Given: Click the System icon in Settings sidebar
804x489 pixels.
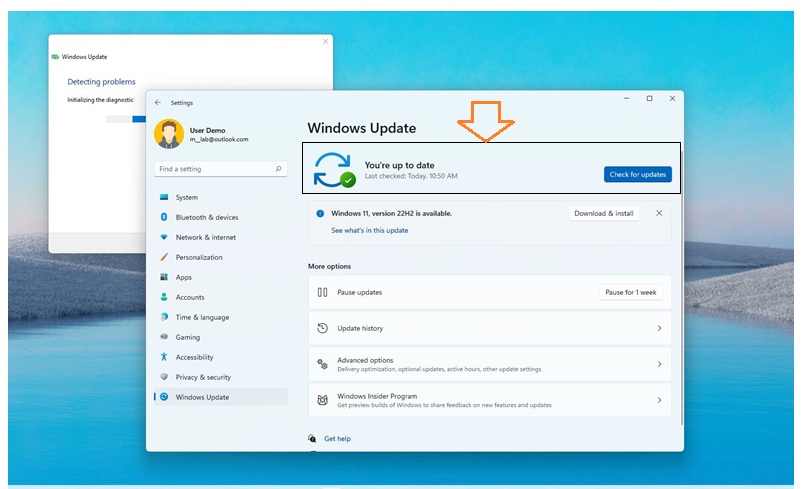Looking at the screenshot, I should (x=164, y=197).
